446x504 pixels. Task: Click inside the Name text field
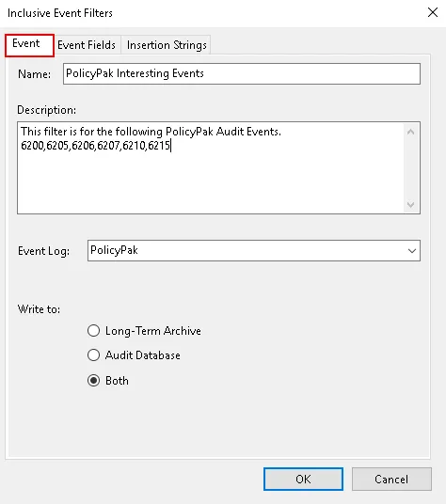[x=242, y=73]
